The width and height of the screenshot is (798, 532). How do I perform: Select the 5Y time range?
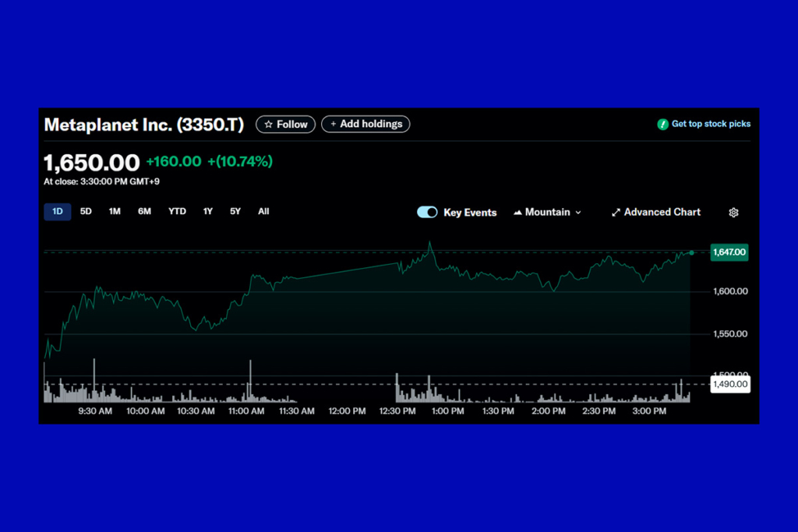click(235, 211)
